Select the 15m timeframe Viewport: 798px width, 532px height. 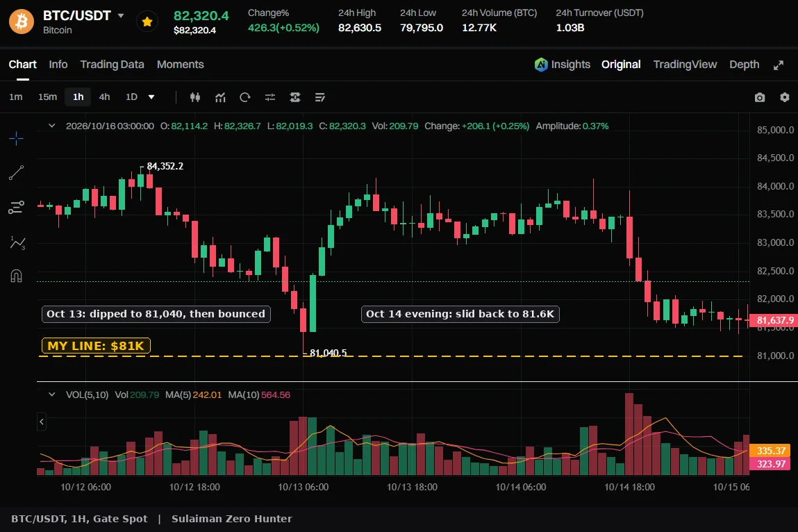click(x=47, y=97)
